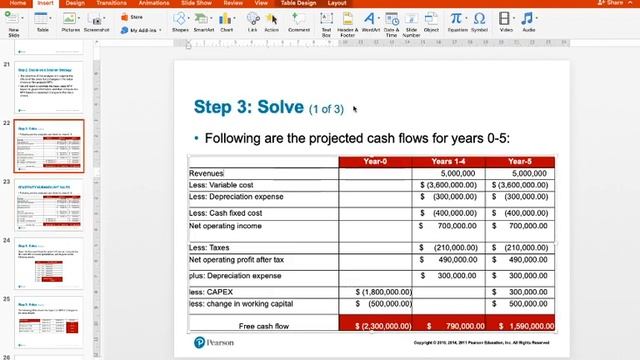This screenshot has height=360, width=640.
Task: Click the WordArt icon
Action: coord(369,19)
